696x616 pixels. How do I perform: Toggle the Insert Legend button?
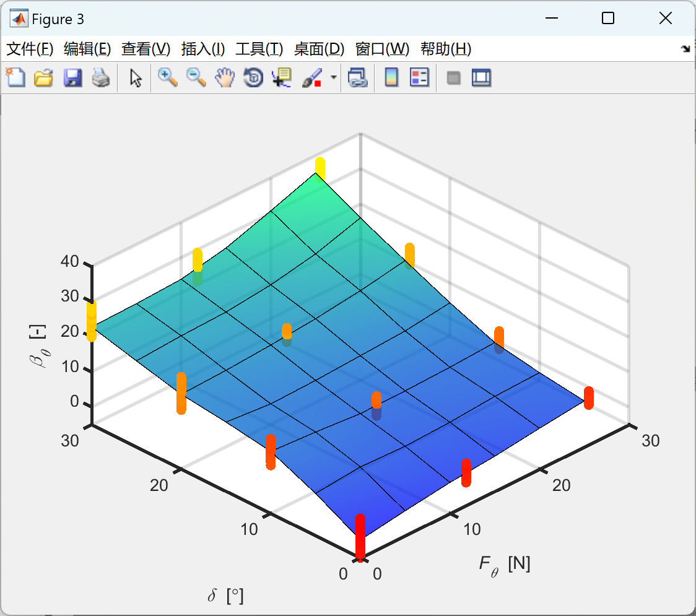[420, 78]
